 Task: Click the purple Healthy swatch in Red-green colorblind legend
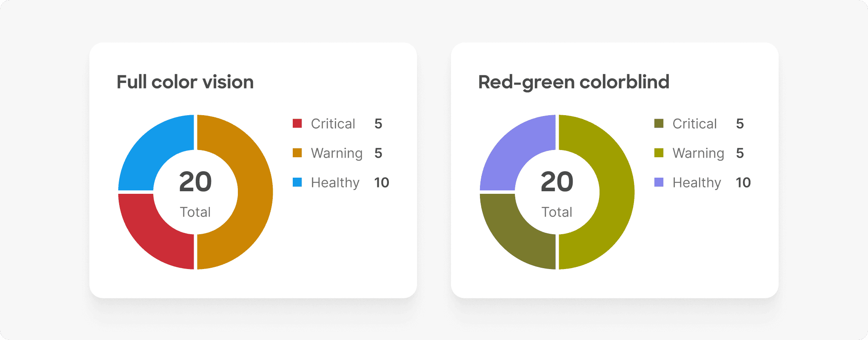(659, 182)
